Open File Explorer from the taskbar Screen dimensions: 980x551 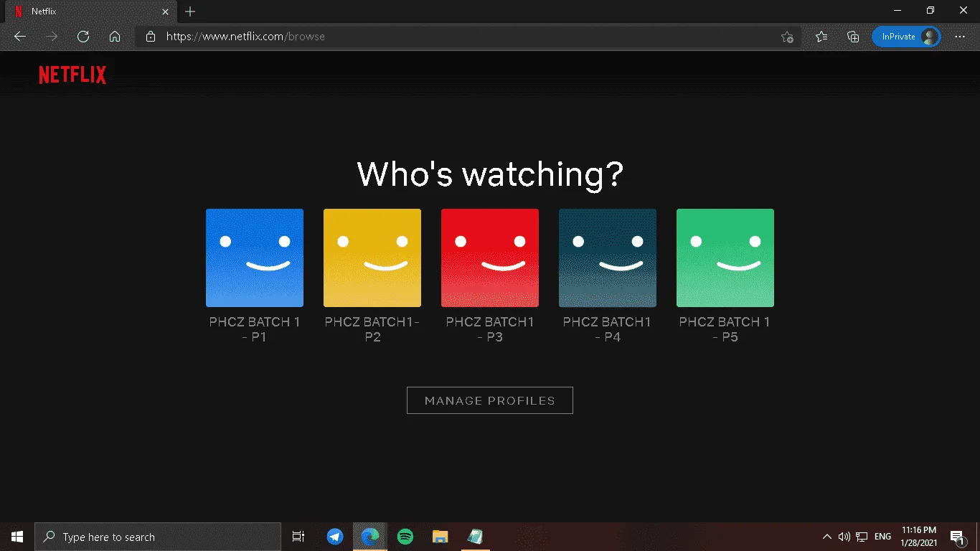click(x=440, y=537)
